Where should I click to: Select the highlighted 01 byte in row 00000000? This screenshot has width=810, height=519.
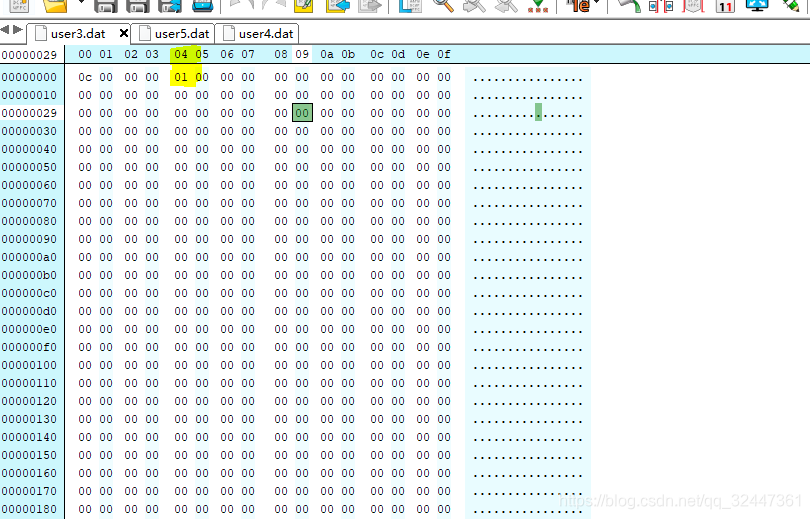pyautogui.click(x=181, y=77)
